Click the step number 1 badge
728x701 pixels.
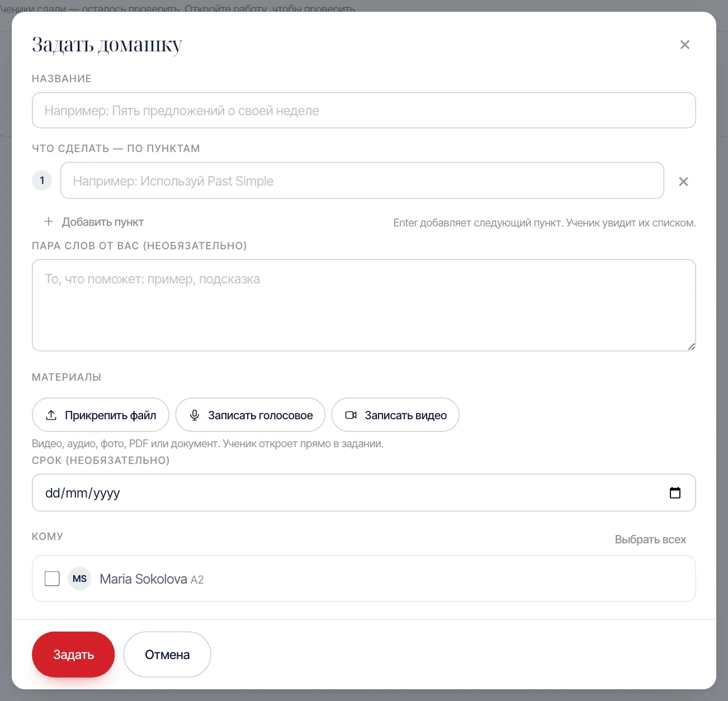coord(42,181)
